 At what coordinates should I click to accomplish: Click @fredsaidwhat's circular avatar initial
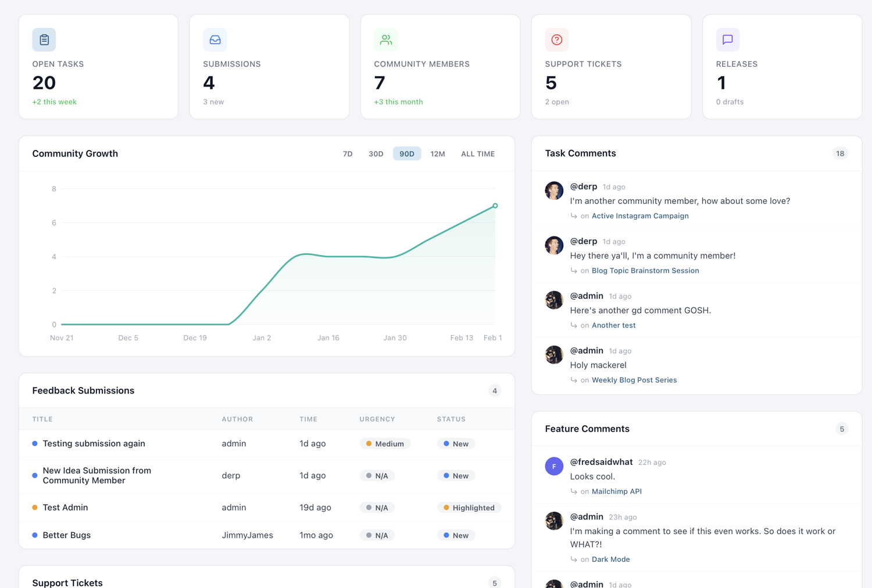pyautogui.click(x=554, y=466)
